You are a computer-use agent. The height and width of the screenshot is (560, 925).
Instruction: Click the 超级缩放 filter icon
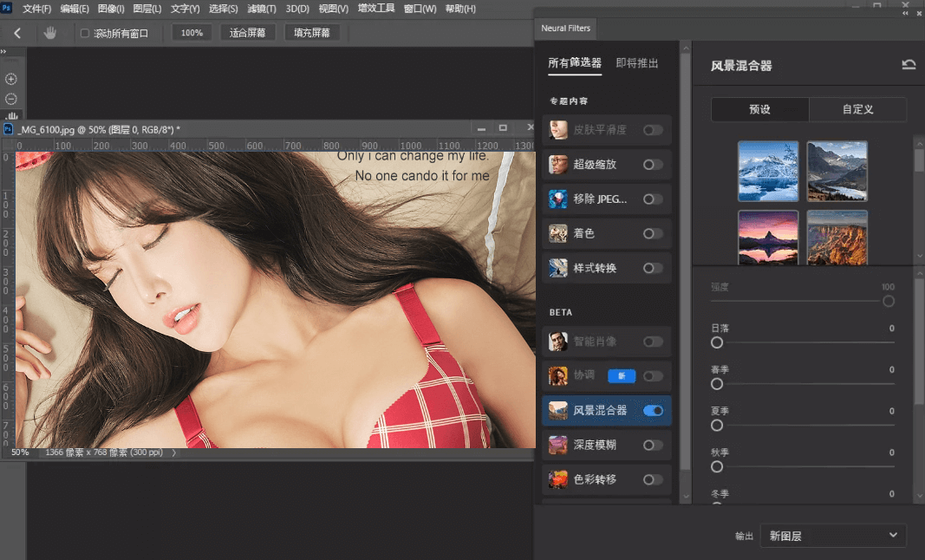(557, 164)
